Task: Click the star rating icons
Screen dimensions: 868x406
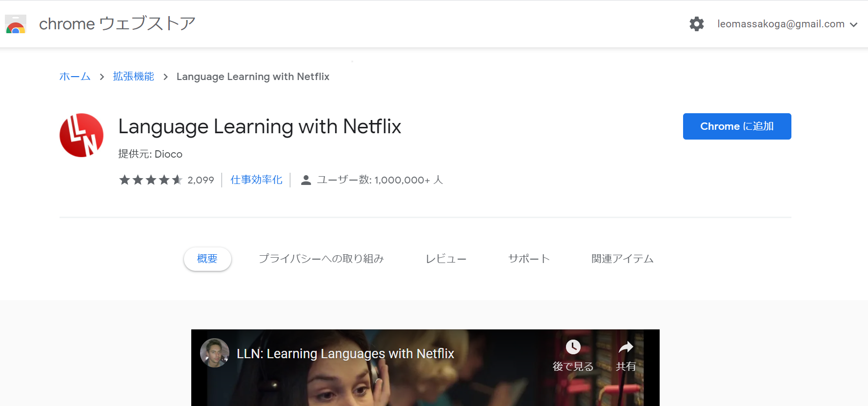Action: [x=151, y=180]
